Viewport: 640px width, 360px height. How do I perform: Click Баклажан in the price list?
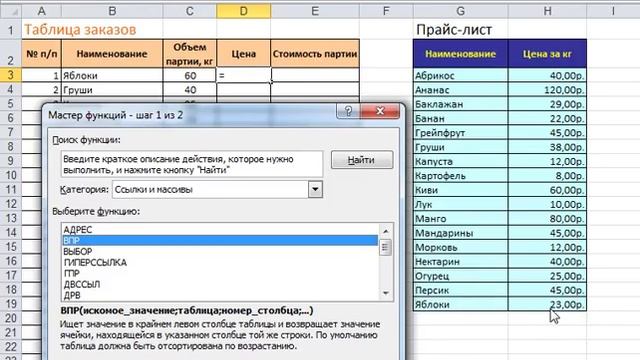point(460,104)
